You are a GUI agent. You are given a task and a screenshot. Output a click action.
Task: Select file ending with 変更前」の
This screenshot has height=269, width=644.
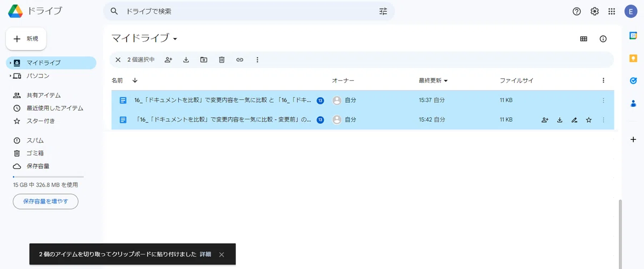pyautogui.click(x=223, y=120)
